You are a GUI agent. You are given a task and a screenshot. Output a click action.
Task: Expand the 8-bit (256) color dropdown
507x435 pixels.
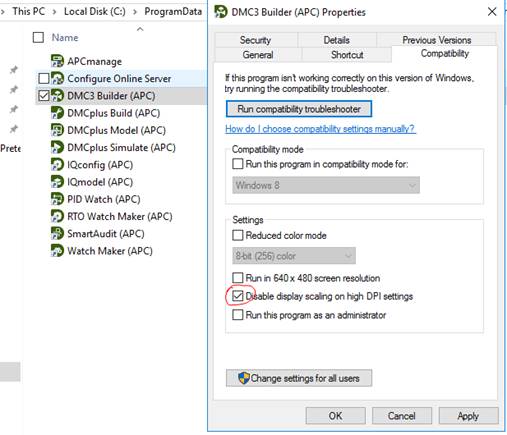pos(294,256)
